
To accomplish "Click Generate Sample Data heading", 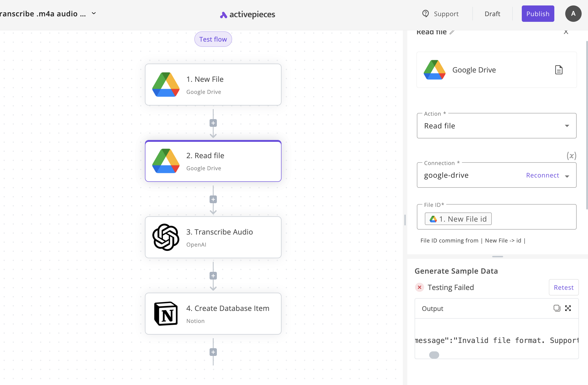I will pyautogui.click(x=456, y=271).
